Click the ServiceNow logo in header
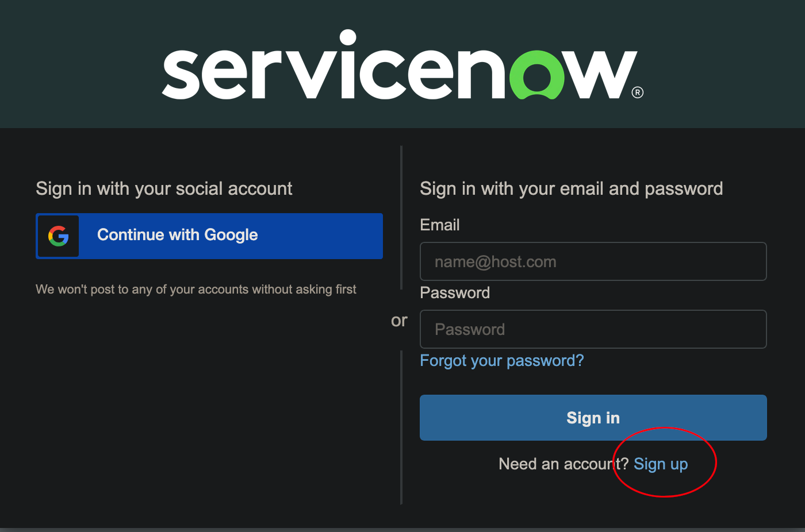Image resolution: width=805 pixels, height=532 pixels. tap(402, 65)
